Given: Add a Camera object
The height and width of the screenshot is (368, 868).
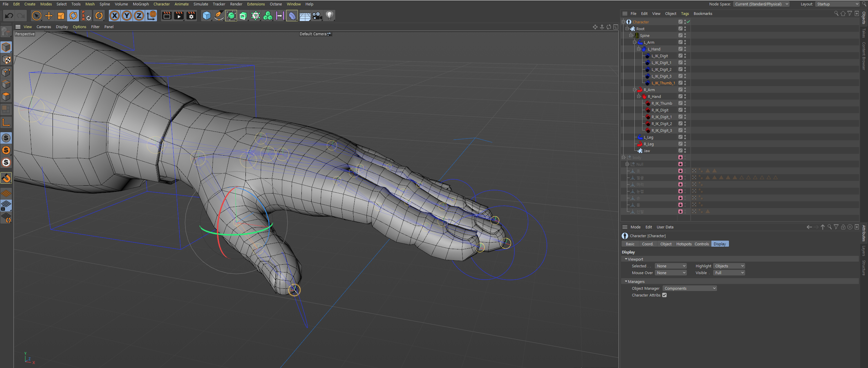Looking at the screenshot, I should [x=317, y=16].
